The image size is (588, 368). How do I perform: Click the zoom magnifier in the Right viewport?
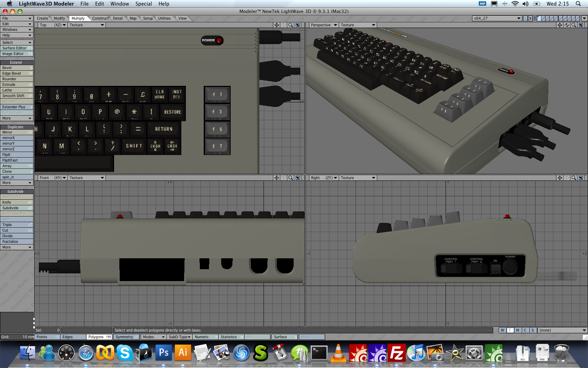(x=574, y=178)
